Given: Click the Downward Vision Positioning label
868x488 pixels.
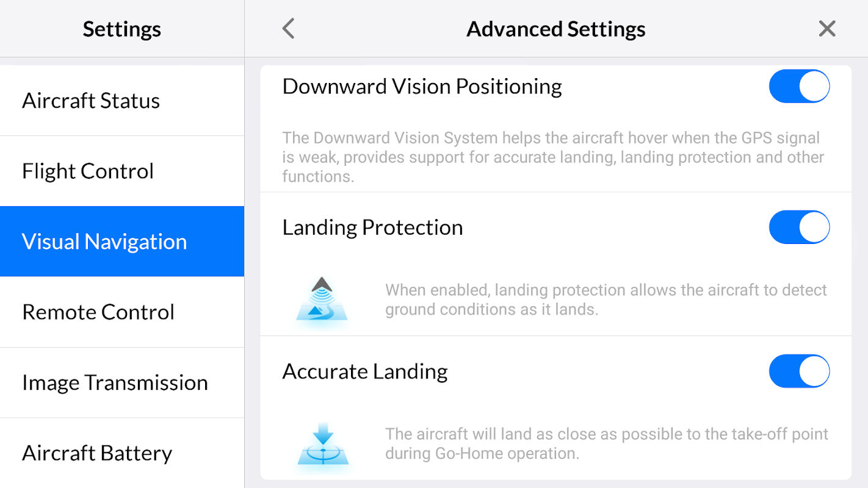Looking at the screenshot, I should pos(422,87).
